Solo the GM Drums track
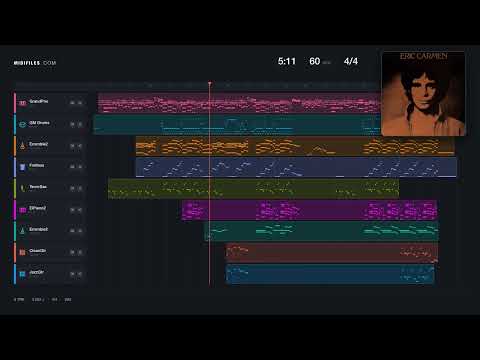 80,124
